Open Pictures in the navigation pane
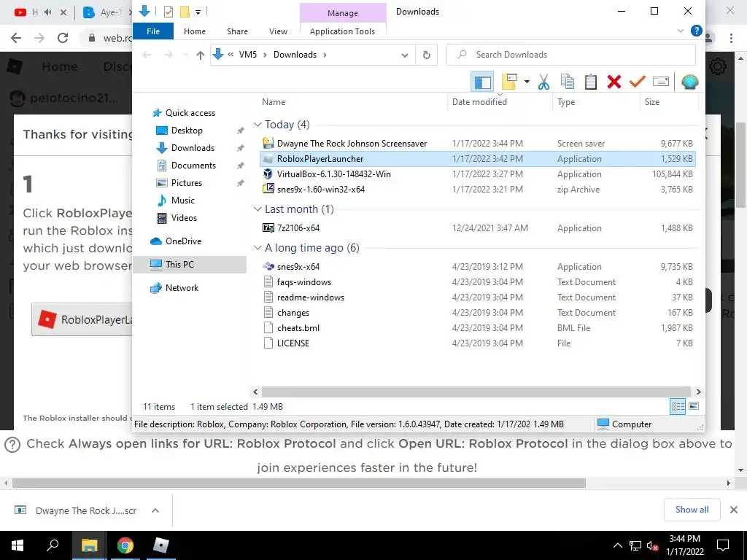Image resolution: width=747 pixels, height=560 pixels. point(186,183)
